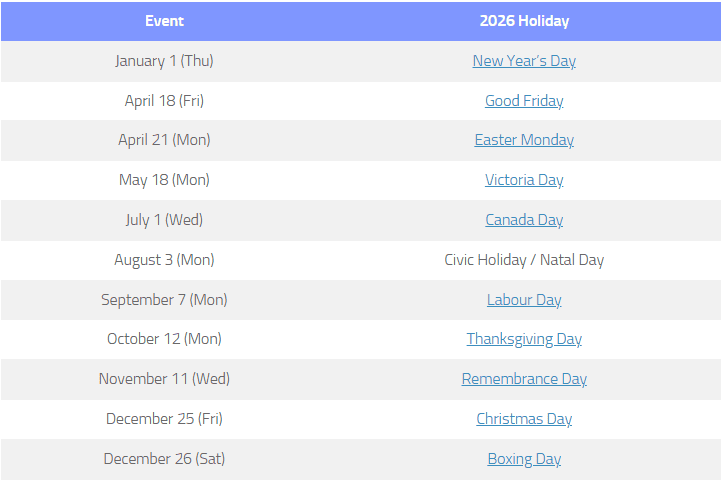Click the Good Friday link
The image size is (721, 480).
click(524, 101)
